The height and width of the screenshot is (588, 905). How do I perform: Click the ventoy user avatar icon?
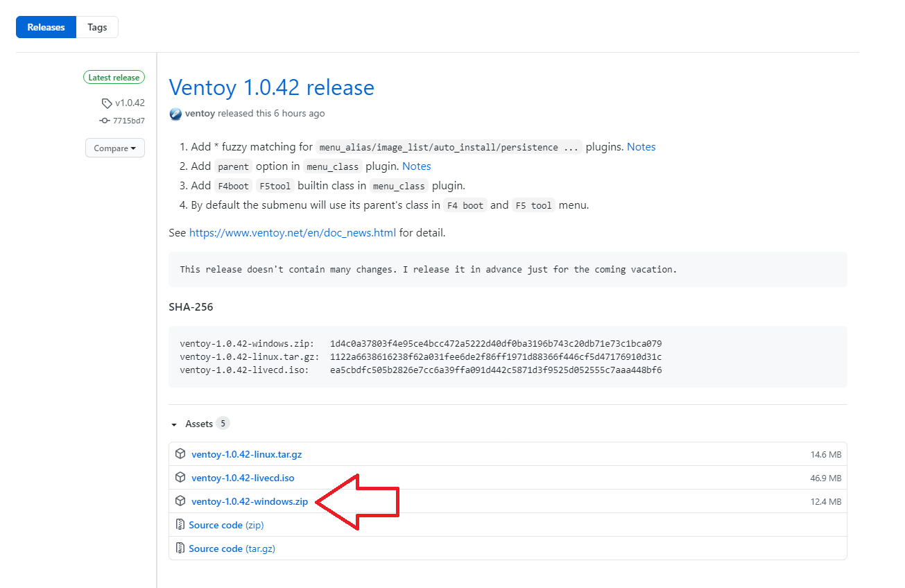(175, 114)
